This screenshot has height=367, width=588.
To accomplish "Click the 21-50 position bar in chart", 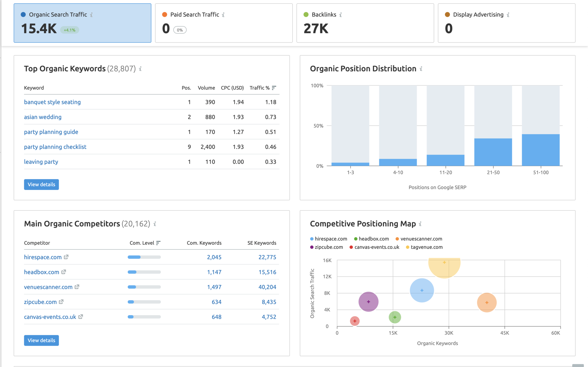I will [x=493, y=152].
